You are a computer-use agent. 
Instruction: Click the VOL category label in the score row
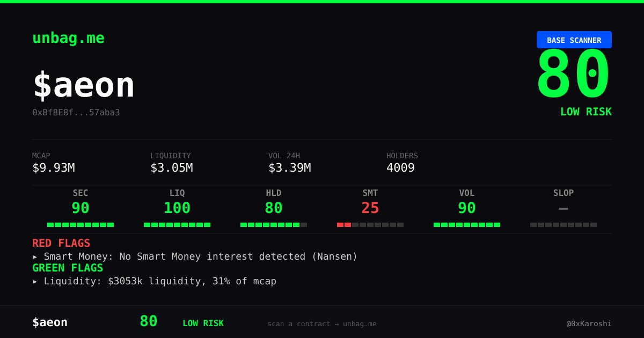point(467,193)
